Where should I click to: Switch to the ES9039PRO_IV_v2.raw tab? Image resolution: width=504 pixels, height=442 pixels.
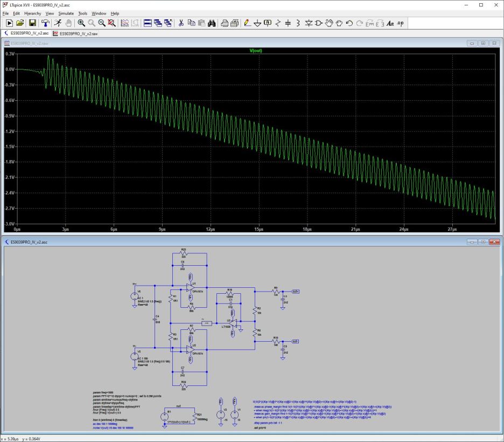tap(75, 33)
